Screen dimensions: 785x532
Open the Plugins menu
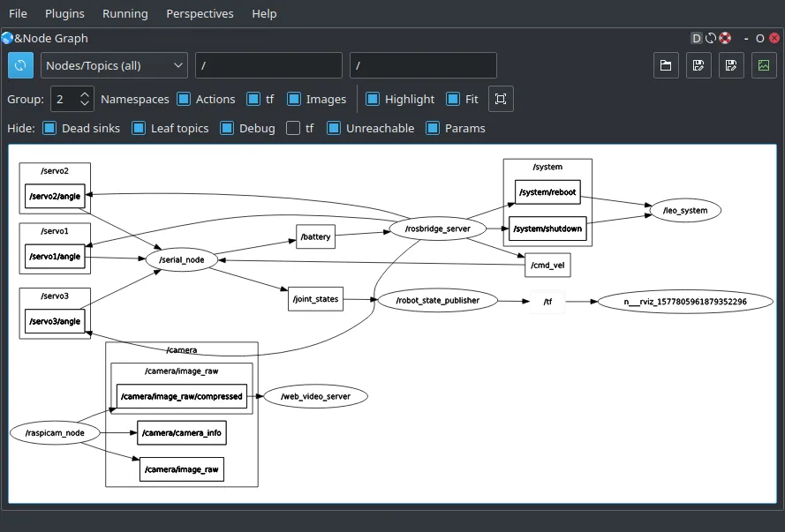pos(64,13)
